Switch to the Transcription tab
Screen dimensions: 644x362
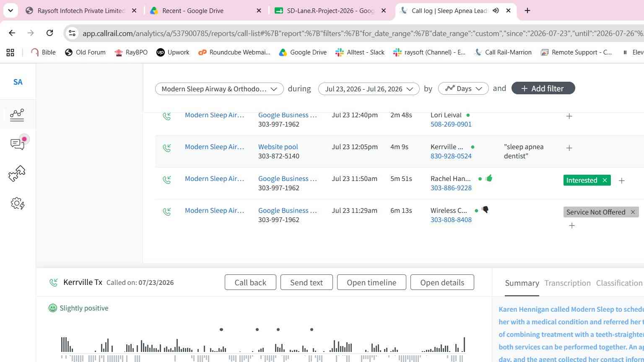567,283
